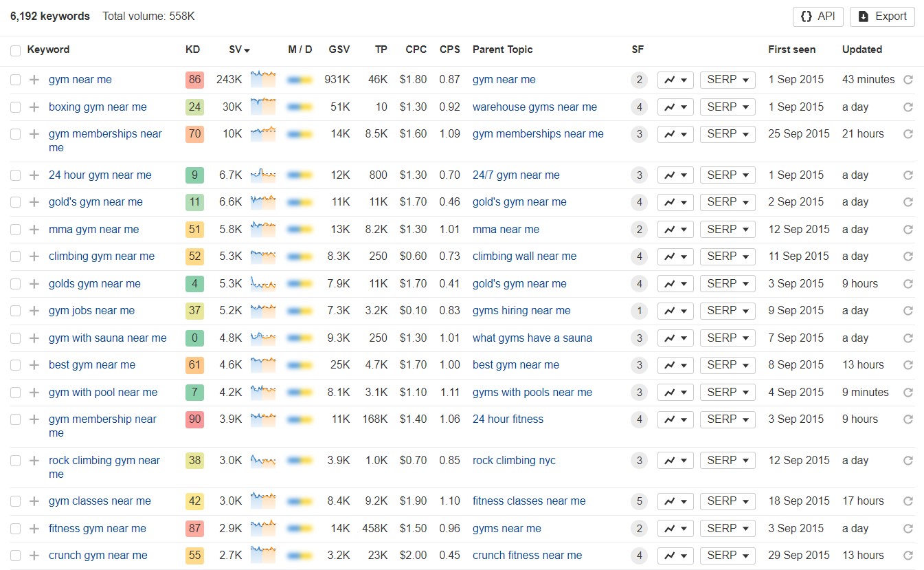This screenshot has height=570, width=924.
Task: Check the box for 'gold's gym near me'
Action: (15, 202)
